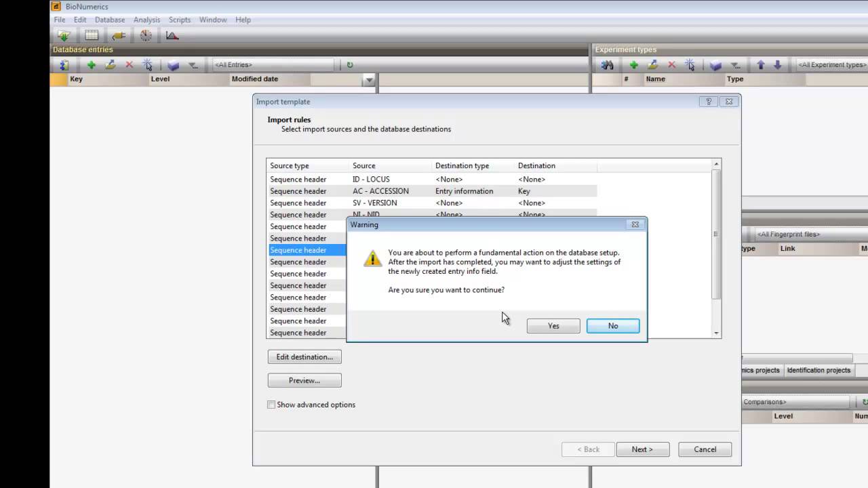Screen dimensions: 868x488
Task: Click green refresh icon beside All Entries field
Action: click(350, 65)
